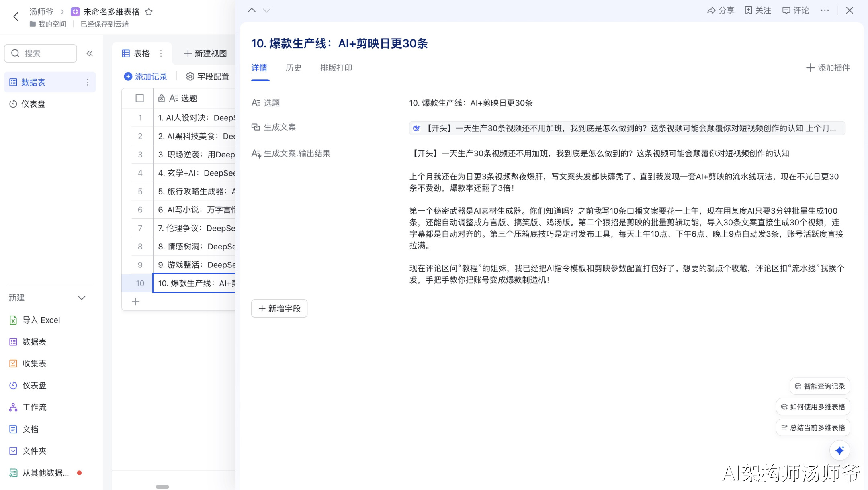Screen dimensions: 868x490
Task: Click the 未命名多维表格 app icon
Action: [x=75, y=12]
